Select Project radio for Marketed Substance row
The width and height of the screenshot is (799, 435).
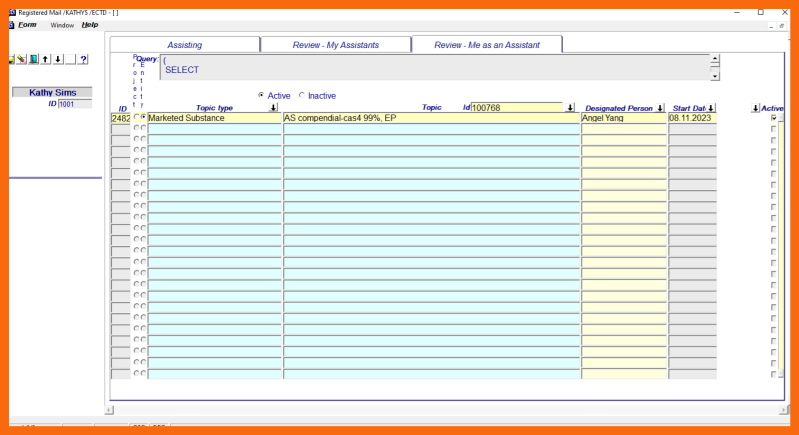click(x=137, y=117)
